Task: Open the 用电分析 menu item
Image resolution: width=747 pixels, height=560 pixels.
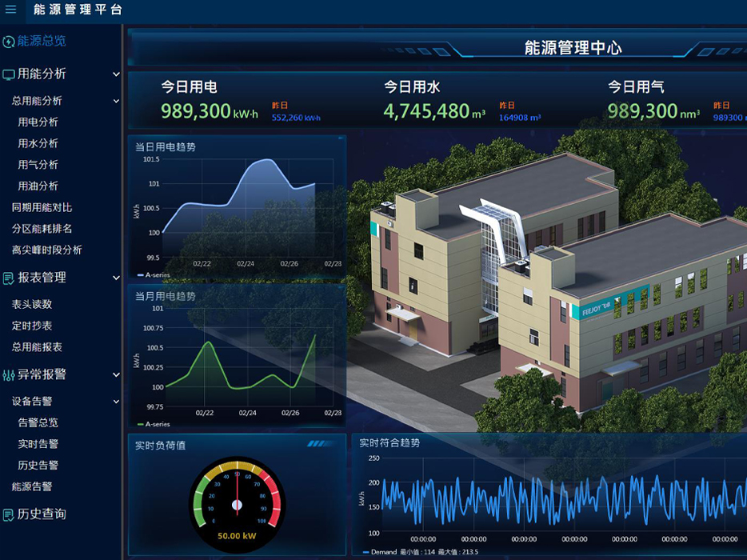Action: 38,122
